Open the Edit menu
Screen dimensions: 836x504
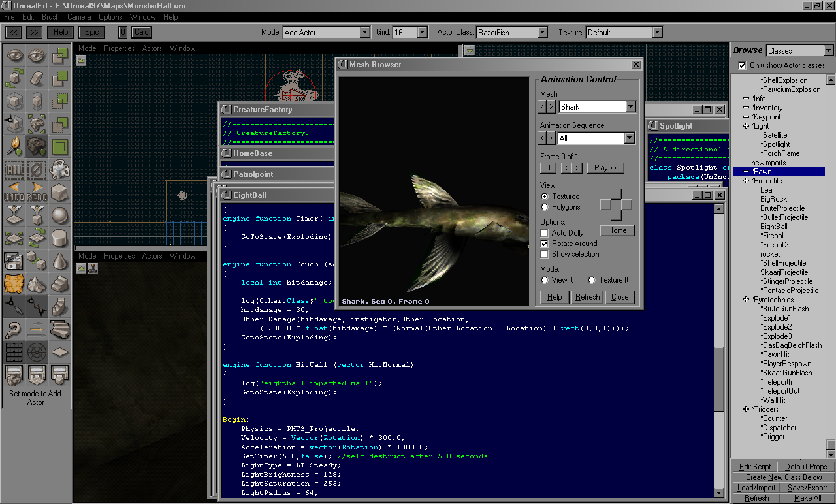28,17
